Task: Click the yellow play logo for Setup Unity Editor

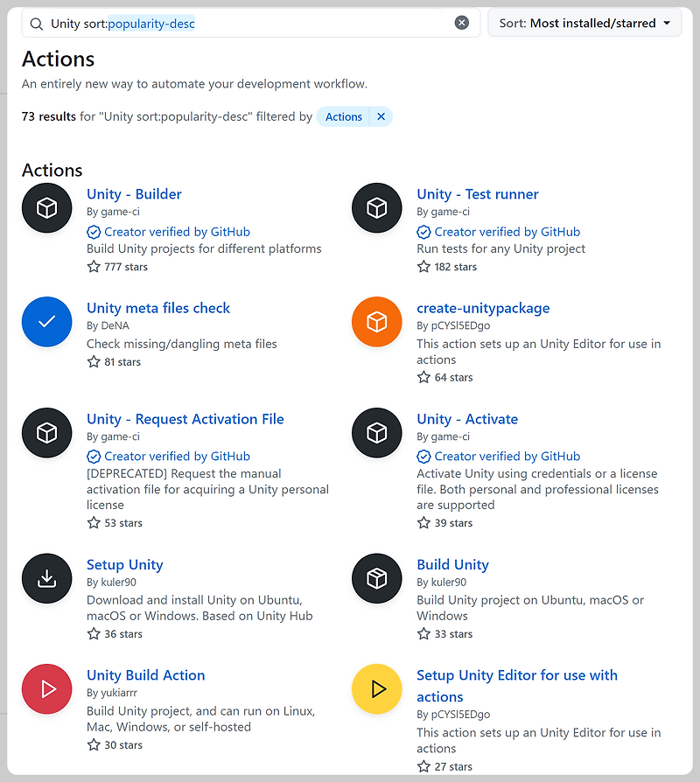Action: pos(376,688)
